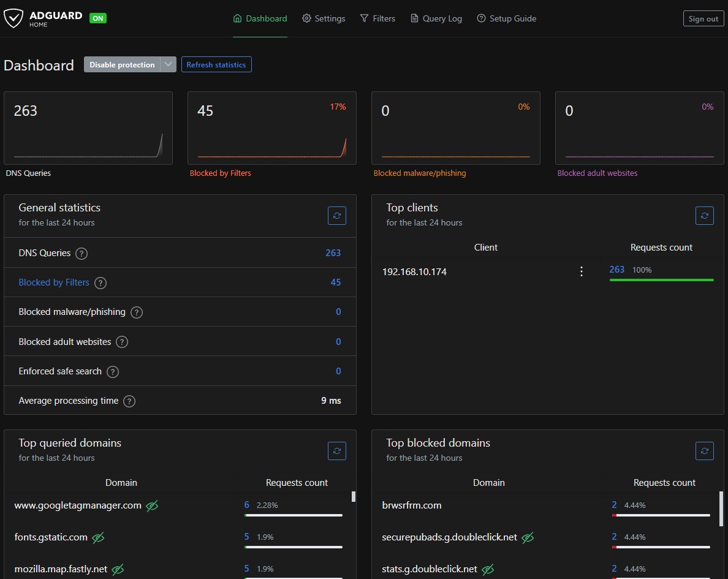Click tracker icon next to securepubads.g.doubleclick.net
The width and height of the screenshot is (728, 579).
point(528,538)
